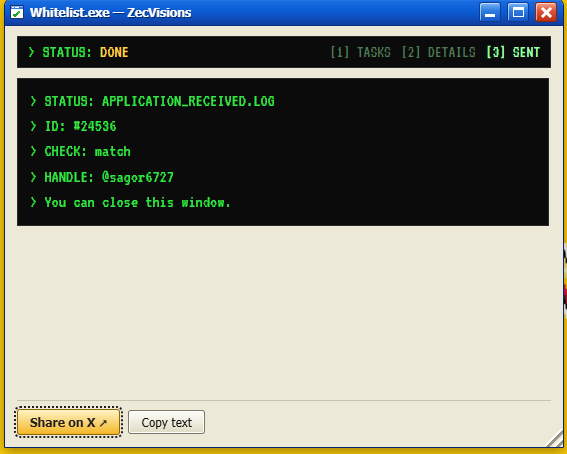Click the ID: #24536 line
The height and width of the screenshot is (454, 567).
tap(73, 127)
